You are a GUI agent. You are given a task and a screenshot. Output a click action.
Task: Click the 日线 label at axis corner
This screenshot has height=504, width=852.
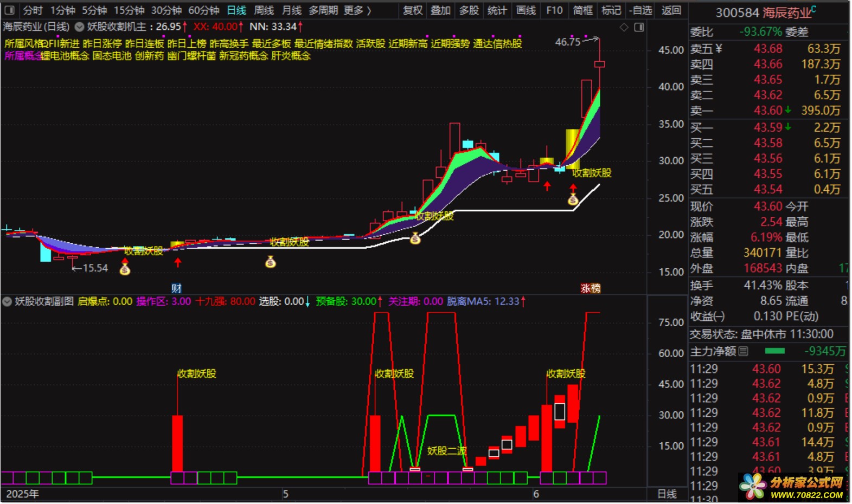click(x=667, y=494)
